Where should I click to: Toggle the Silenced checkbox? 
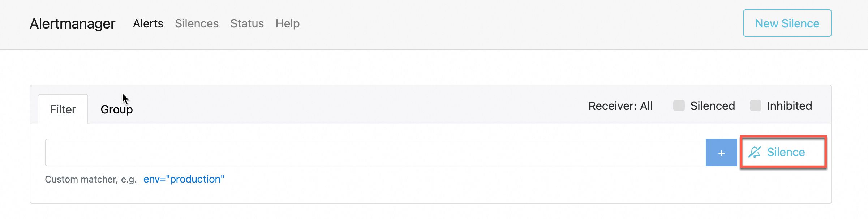679,106
